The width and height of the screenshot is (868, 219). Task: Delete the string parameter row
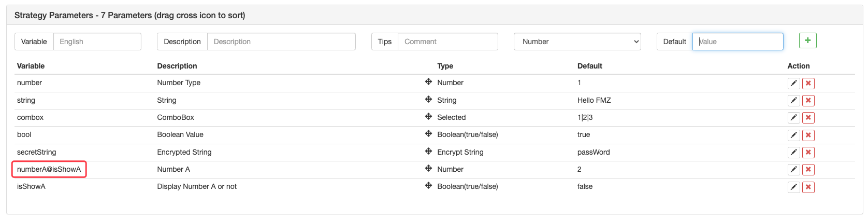coord(808,101)
